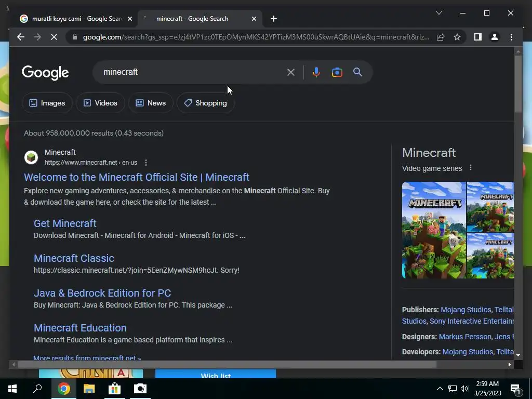532x399 pixels.
Task: Open Chrome three-dot menu
Action: pos(511,37)
